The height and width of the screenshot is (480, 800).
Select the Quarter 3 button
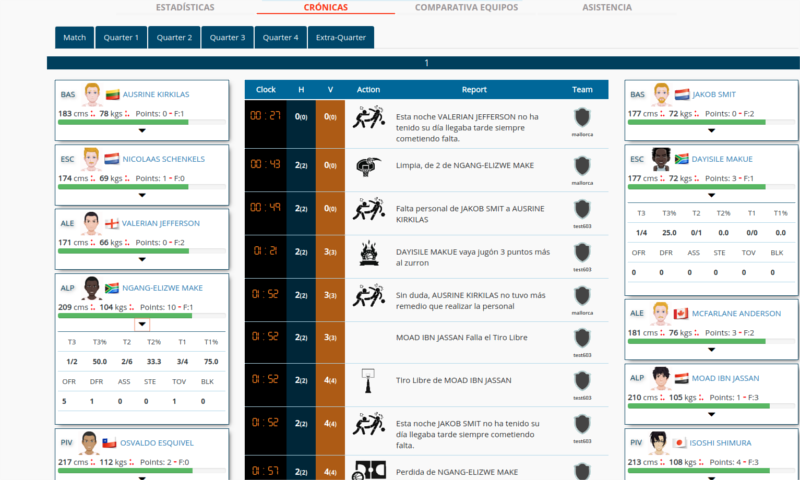tap(227, 38)
